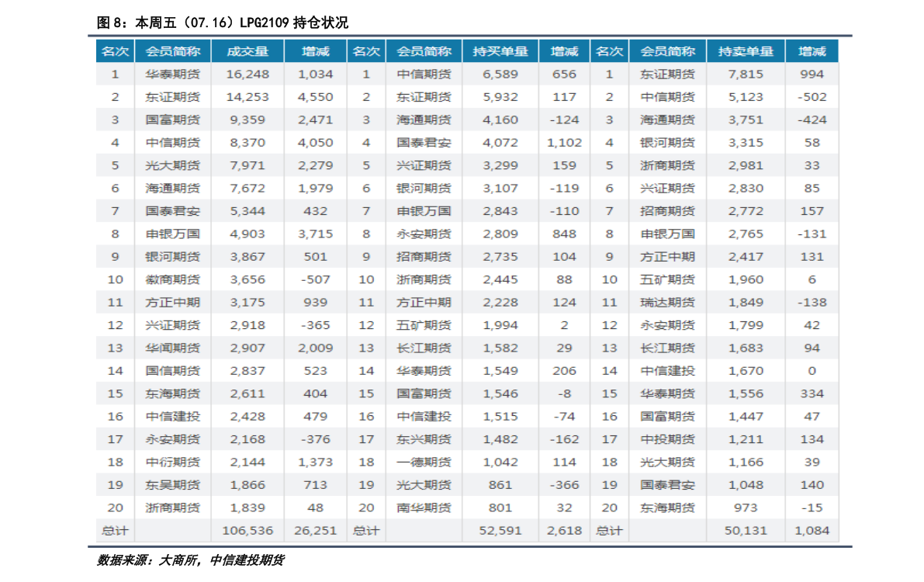Screen dimensions: 924x582
Task: Click the short change total 1,084
Action: 812,531
